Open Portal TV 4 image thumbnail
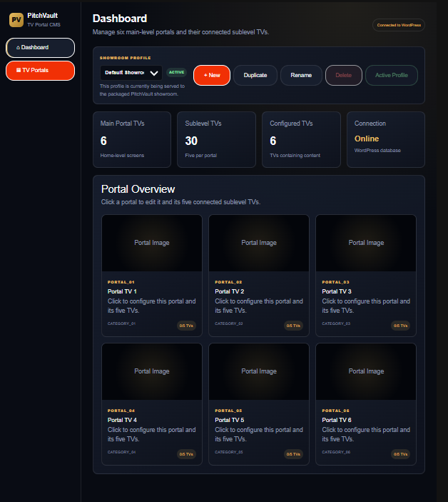448x502 pixels. pos(152,371)
